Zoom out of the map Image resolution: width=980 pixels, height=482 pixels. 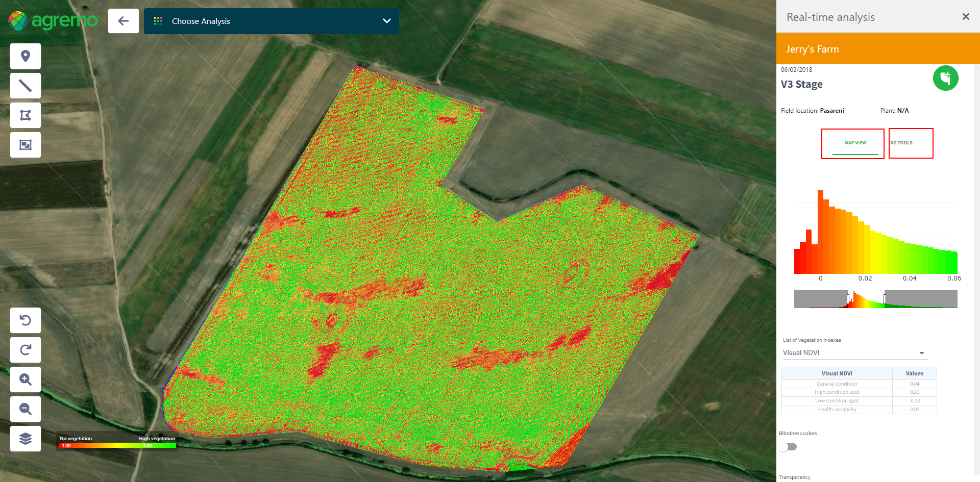coord(26,409)
